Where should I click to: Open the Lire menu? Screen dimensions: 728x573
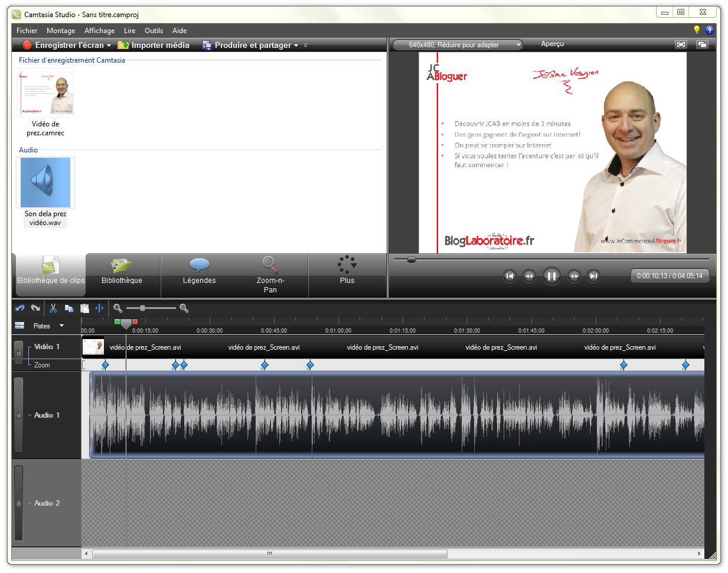129,31
